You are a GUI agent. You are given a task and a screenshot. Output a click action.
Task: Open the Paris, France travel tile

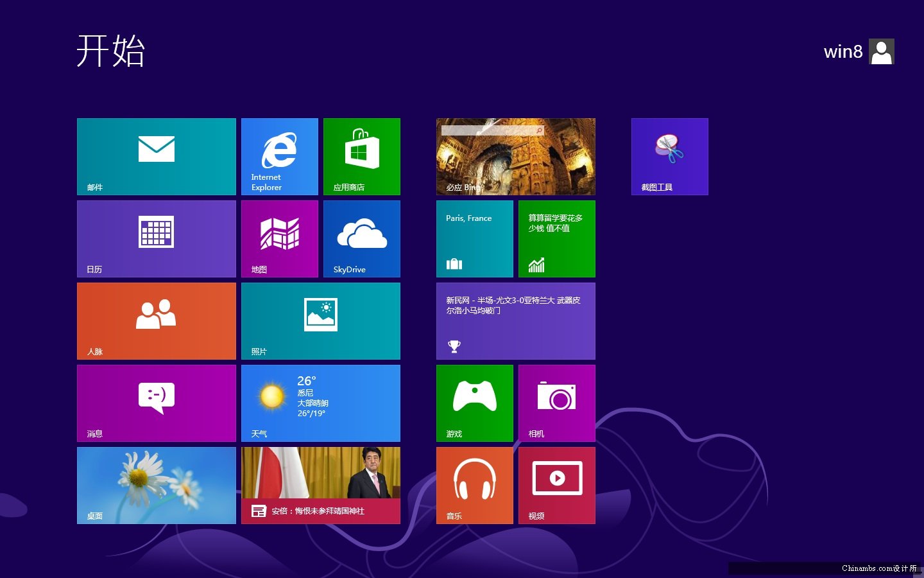(x=475, y=238)
